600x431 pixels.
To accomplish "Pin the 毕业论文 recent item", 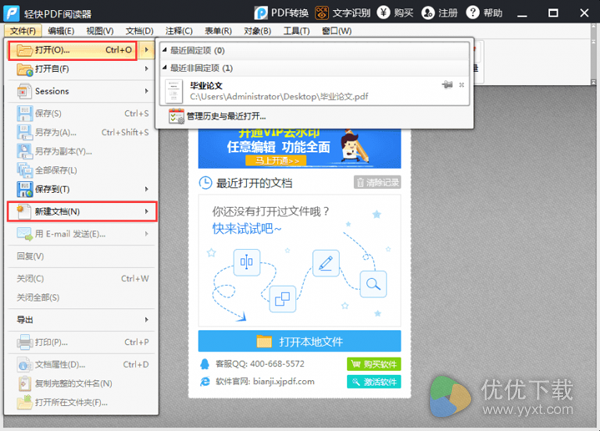I will tap(447, 85).
